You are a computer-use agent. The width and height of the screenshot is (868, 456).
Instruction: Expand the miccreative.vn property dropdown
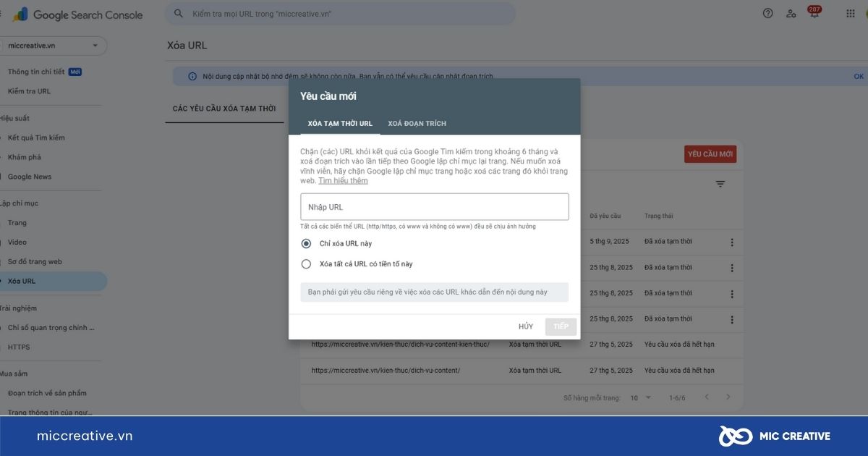[x=95, y=46]
